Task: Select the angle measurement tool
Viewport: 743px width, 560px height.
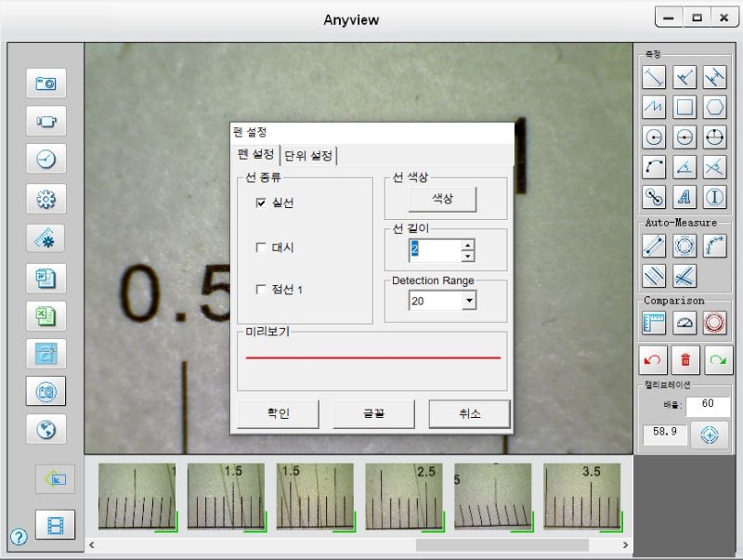Action: pyautogui.click(x=685, y=167)
